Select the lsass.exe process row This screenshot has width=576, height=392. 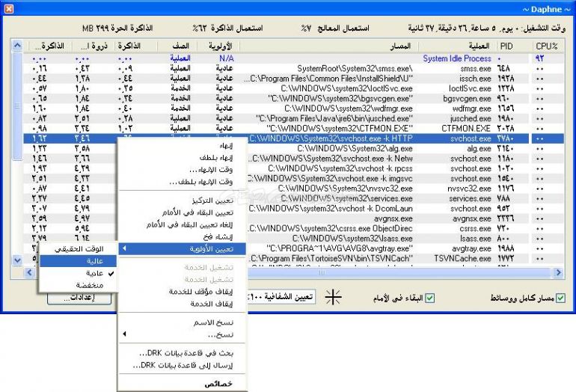[405, 239]
